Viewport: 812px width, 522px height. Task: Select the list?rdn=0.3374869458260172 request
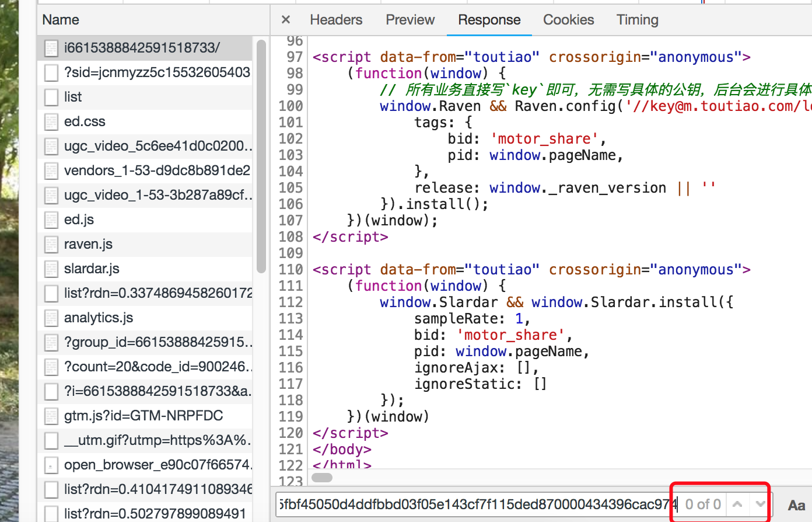145,293
